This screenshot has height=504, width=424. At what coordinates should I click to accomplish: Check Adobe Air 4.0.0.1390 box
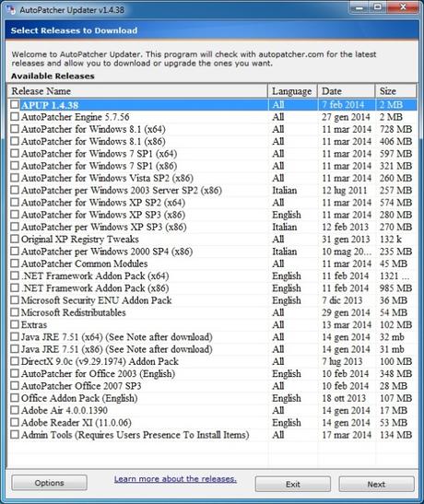pyautogui.click(x=15, y=410)
